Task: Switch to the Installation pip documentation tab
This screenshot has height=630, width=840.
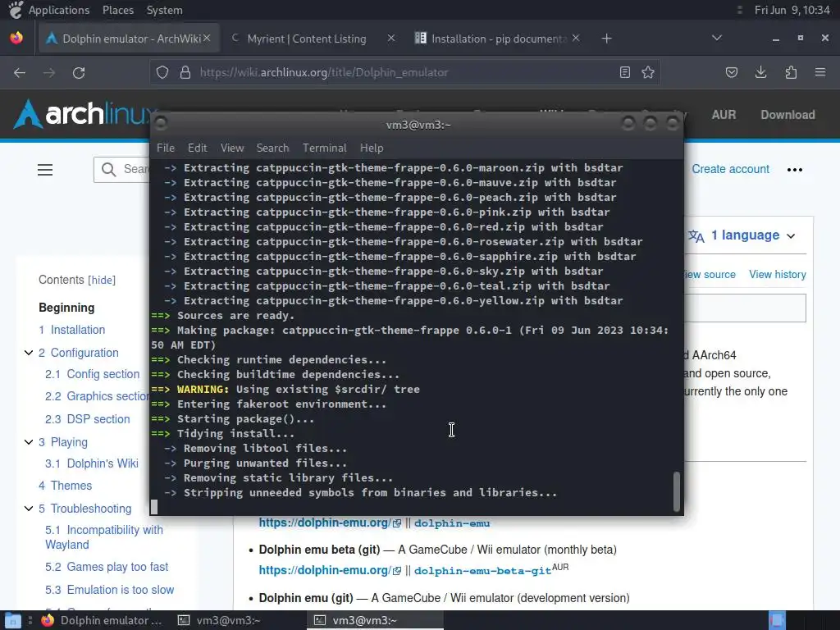Action: click(x=498, y=39)
